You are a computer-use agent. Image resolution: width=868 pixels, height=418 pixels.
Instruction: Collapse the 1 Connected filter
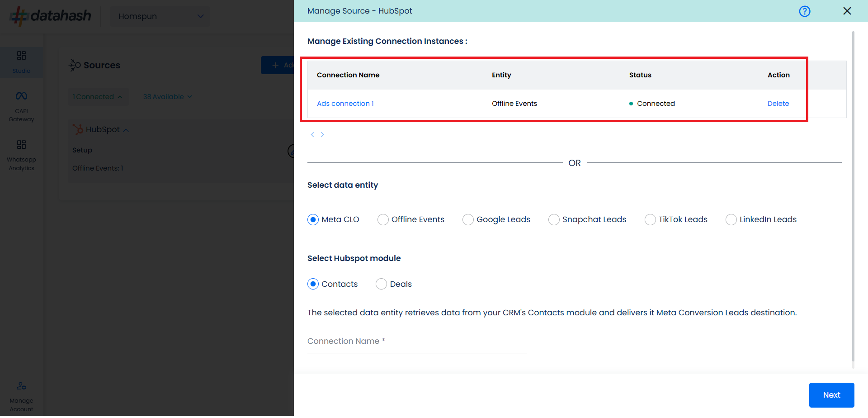click(x=98, y=97)
